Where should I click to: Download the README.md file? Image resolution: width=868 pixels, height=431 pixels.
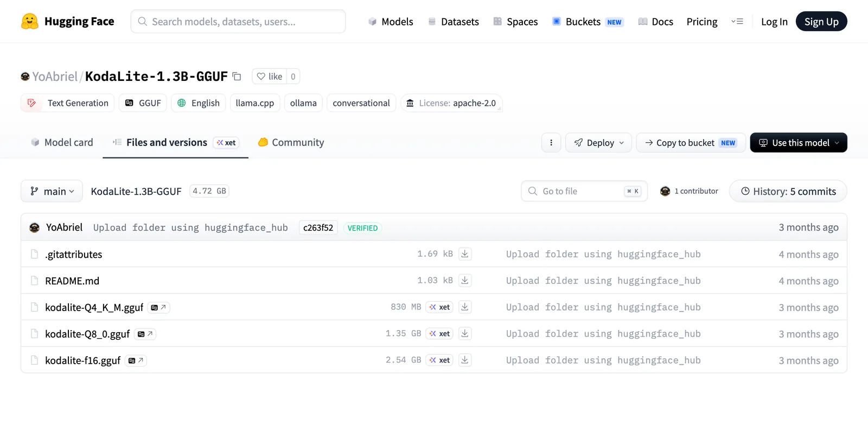click(465, 281)
